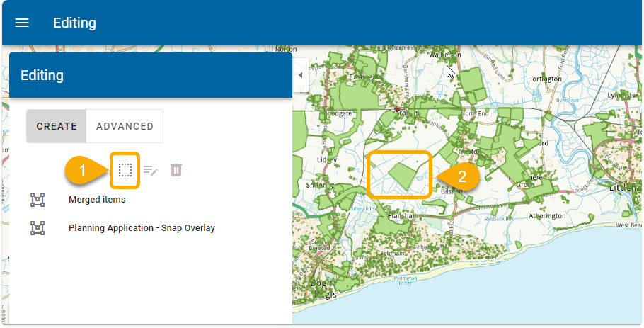644x328 pixels.
Task: Activate the dotted rectangle select tool
Action: pyautogui.click(x=125, y=170)
